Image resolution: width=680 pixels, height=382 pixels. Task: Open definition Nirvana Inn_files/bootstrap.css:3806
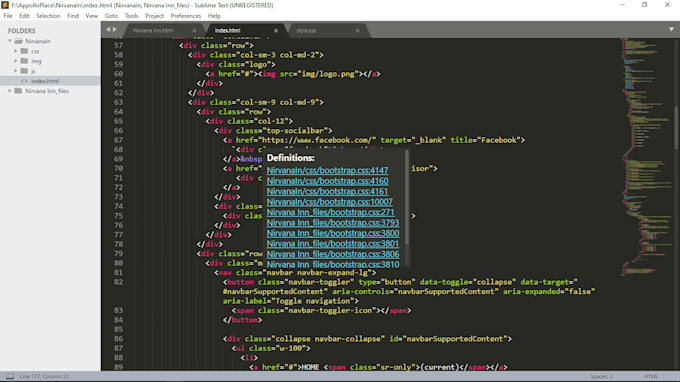pyautogui.click(x=333, y=254)
